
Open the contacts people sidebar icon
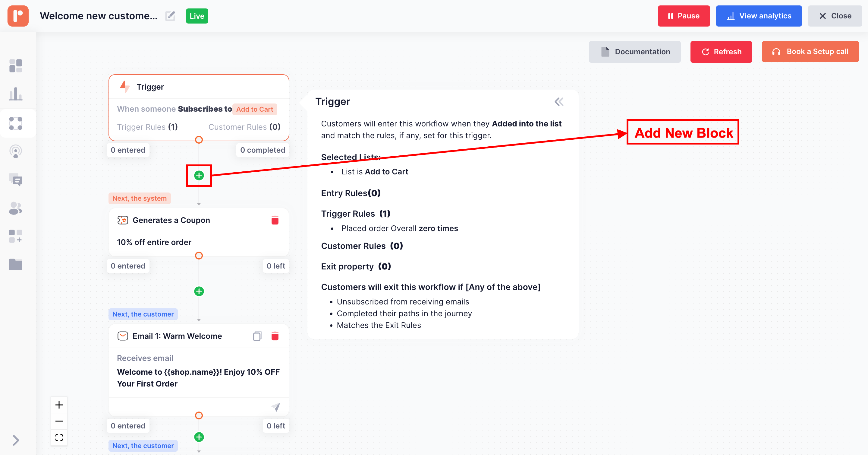pyautogui.click(x=15, y=208)
